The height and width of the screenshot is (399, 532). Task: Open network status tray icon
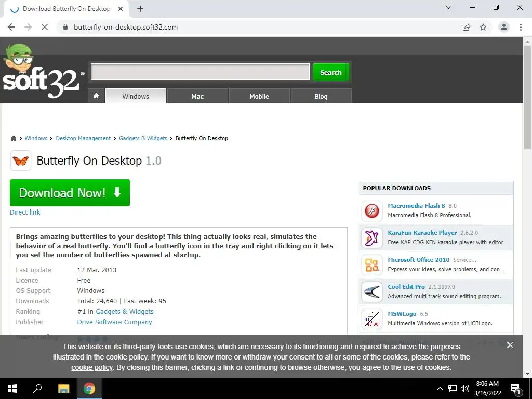coord(453,389)
